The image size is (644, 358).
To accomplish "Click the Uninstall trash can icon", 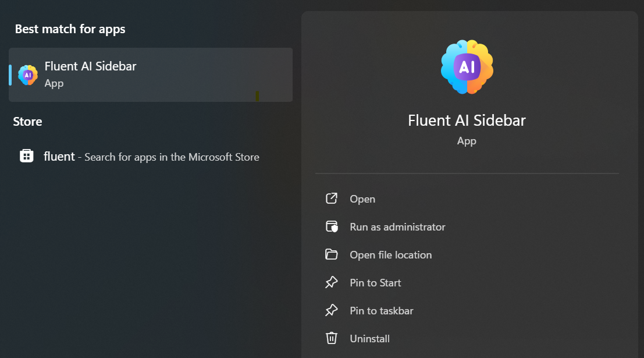I will point(331,338).
